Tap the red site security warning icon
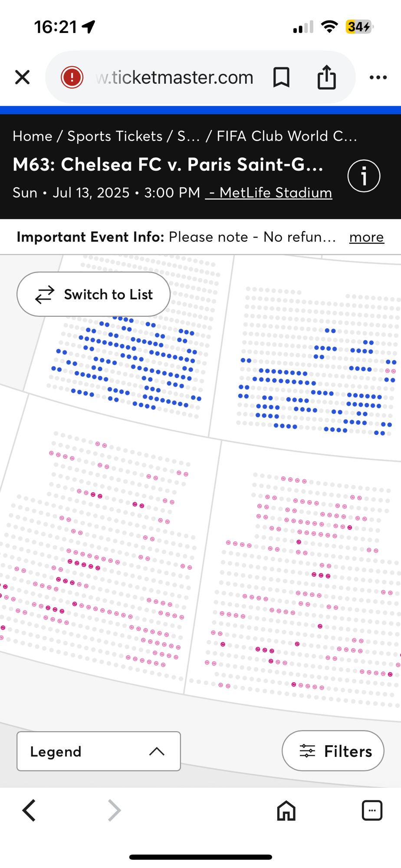 [72, 77]
